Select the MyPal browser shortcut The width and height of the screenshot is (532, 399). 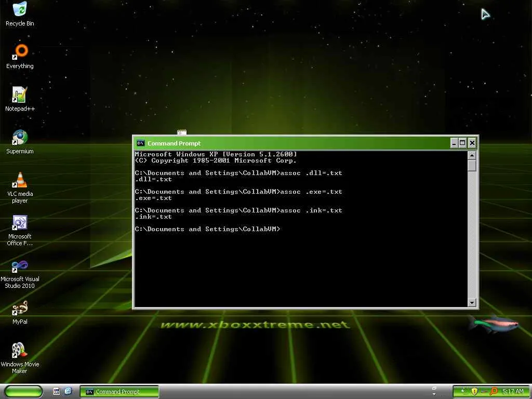[20, 312]
